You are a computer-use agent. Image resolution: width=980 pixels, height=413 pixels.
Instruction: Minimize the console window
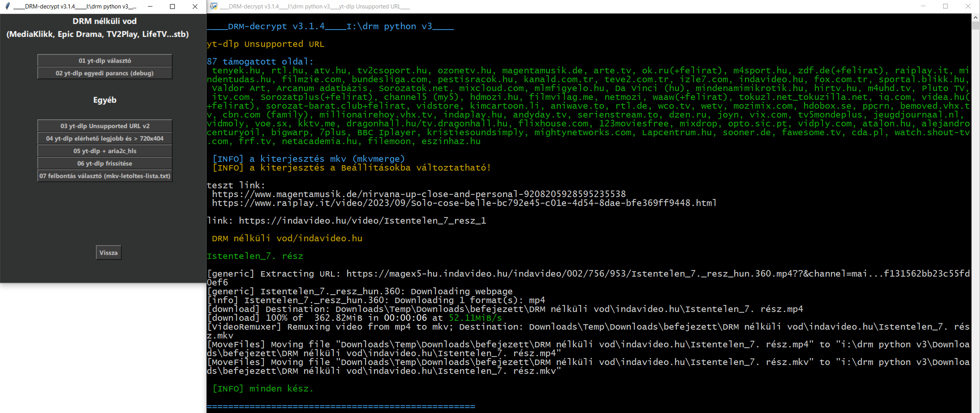pos(923,6)
